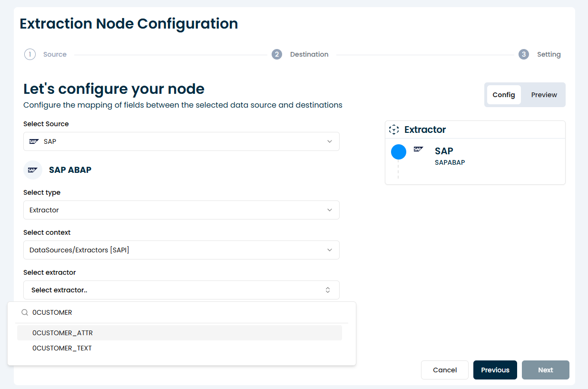Switch to the Config tab
Image resolution: width=588 pixels, height=389 pixels.
504,95
